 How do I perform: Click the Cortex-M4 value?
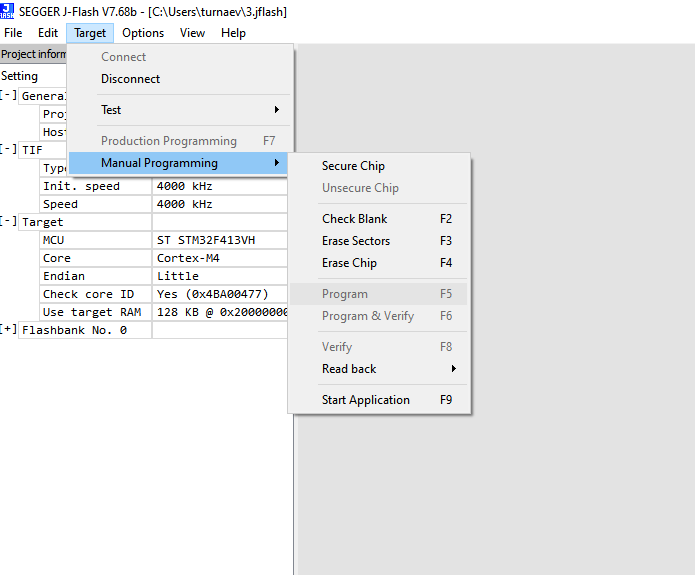[220, 258]
